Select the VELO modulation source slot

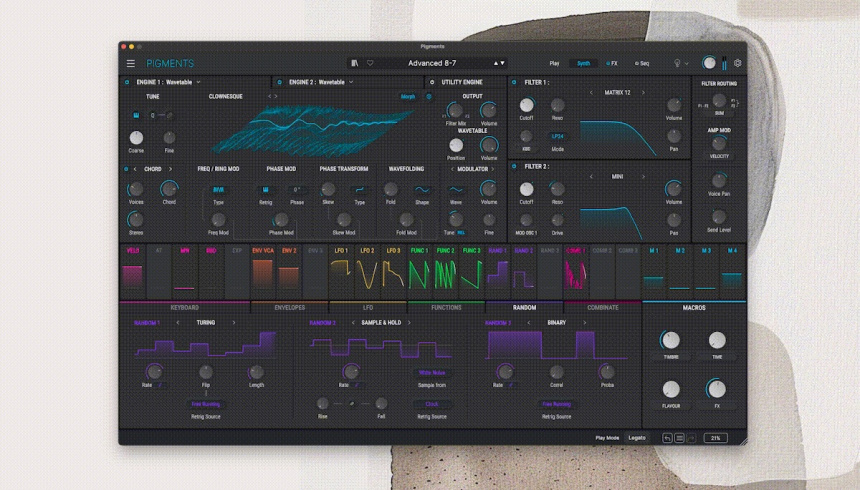tap(133, 271)
